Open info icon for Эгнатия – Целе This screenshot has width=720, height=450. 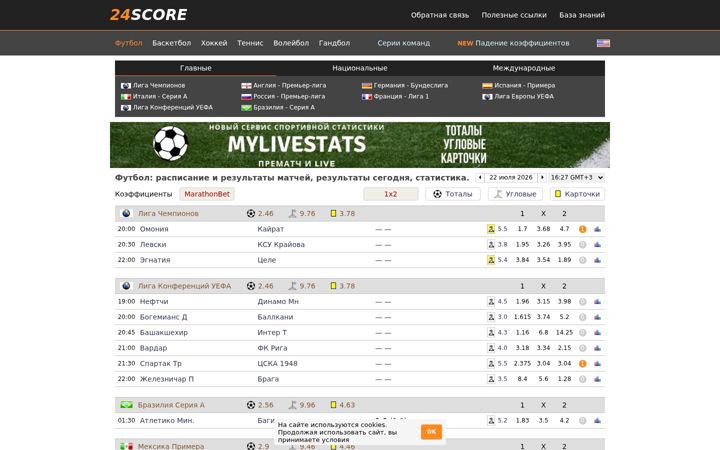click(583, 260)
